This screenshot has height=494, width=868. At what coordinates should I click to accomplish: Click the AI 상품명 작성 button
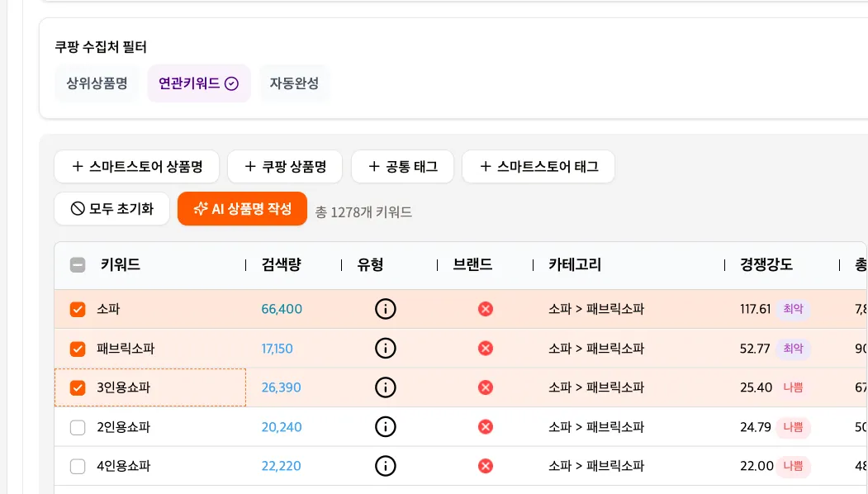tap(242, 209)
